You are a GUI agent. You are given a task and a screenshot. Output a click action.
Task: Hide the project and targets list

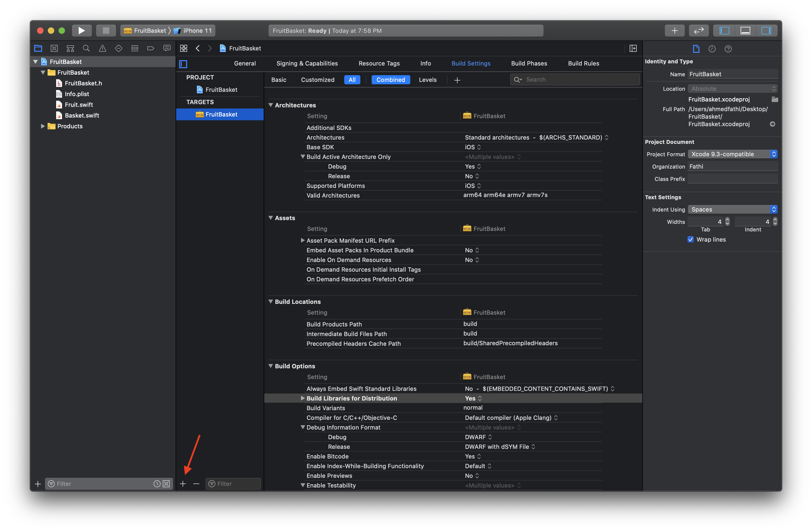pos(183,64)
